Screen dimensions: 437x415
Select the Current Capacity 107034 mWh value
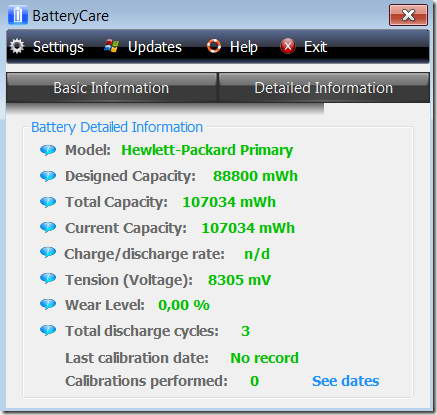tap(248, 228)
